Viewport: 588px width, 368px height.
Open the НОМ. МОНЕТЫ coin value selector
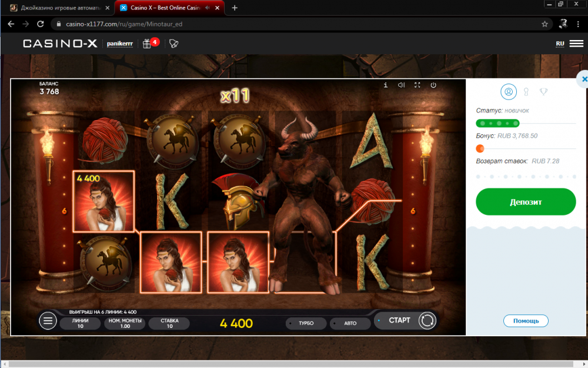(124, 323)
